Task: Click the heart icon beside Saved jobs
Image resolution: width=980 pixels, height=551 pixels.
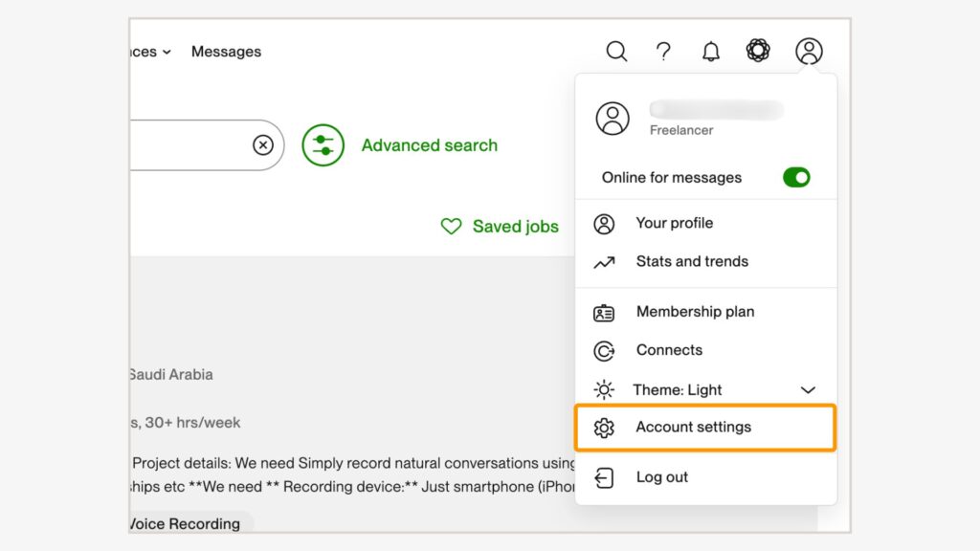Action: (x=451, y=227)
